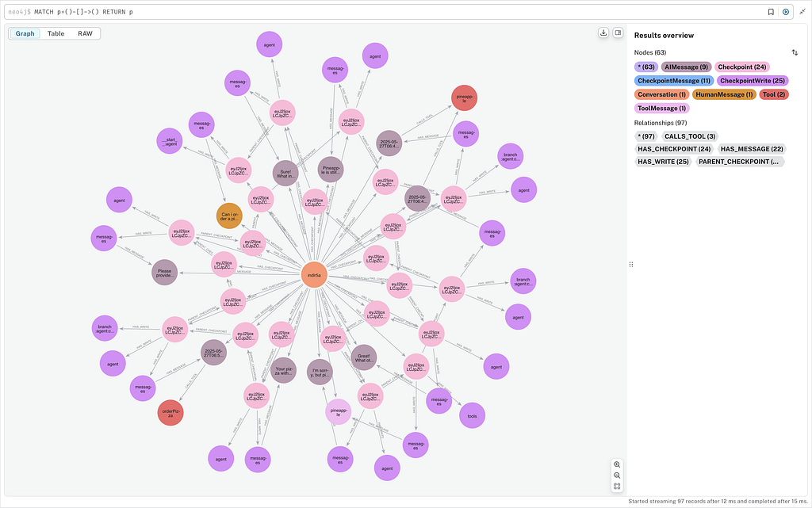Switch to the Table view tab
The height and width of the screenshot is (508, 812).
click(x=56, y=34)
